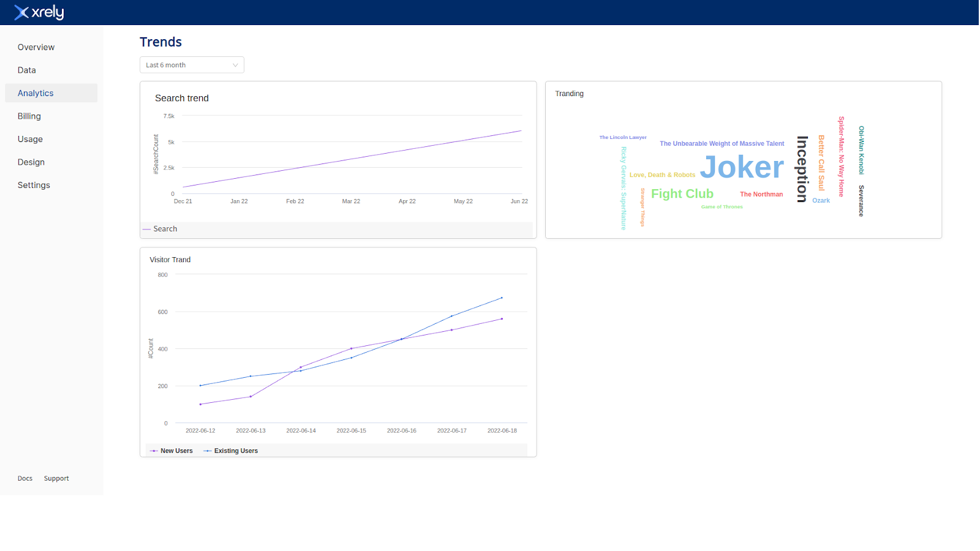
Task: Click 'The Northman' in word cloud
Action: coord(761,195)
